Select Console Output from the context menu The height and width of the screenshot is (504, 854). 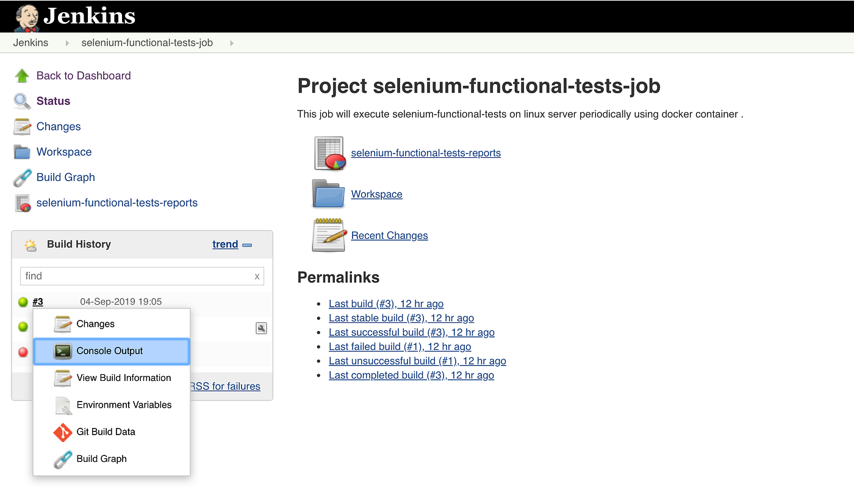[x=110, y=351]
